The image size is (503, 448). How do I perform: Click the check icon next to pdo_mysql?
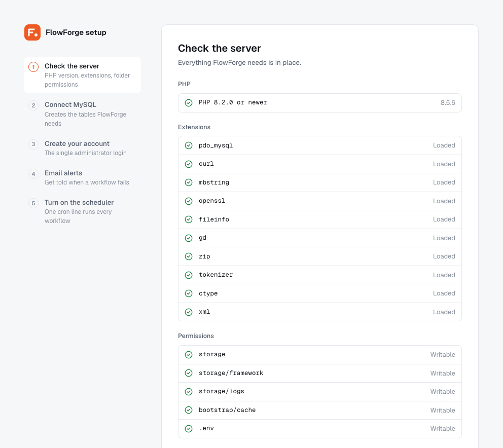[x=189, y=145]
